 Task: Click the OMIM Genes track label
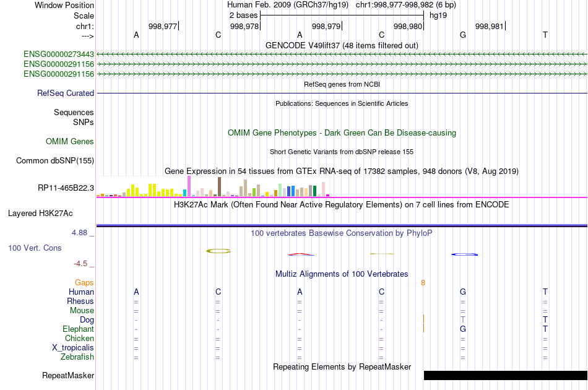point(70,141)
